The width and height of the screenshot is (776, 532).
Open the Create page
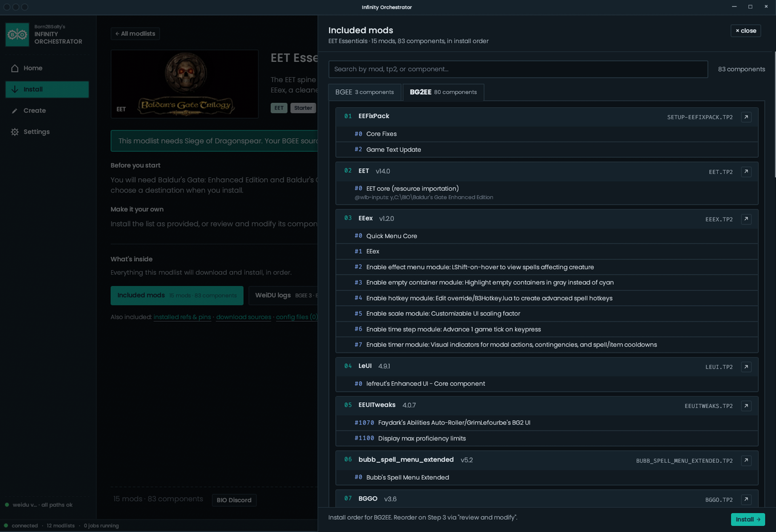(x=47, y=110)
